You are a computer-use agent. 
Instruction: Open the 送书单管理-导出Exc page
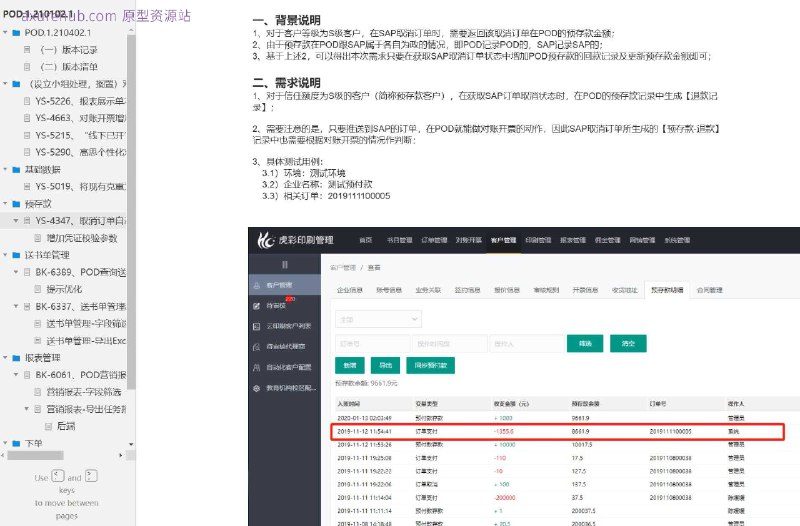point(86,341)
